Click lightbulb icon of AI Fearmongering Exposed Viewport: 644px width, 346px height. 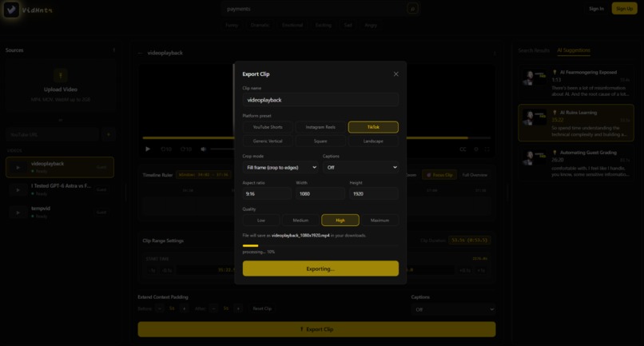[x=555, y=73]
